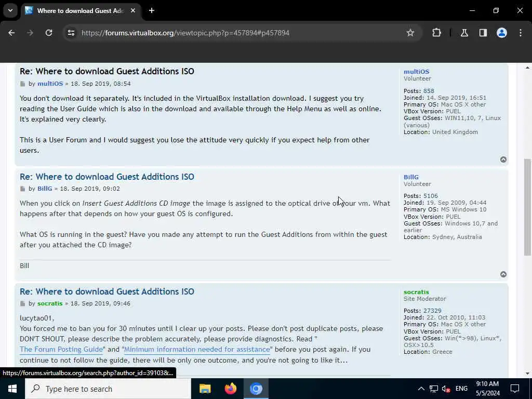
Task: Open BillG profile from sidebar
Action: (x=411, y=177)
